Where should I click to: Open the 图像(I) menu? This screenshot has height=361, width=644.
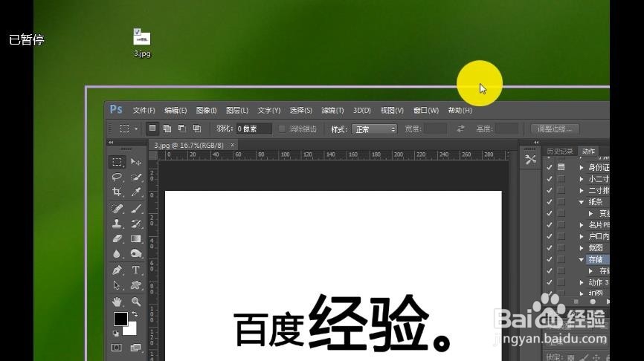(206, 111)
